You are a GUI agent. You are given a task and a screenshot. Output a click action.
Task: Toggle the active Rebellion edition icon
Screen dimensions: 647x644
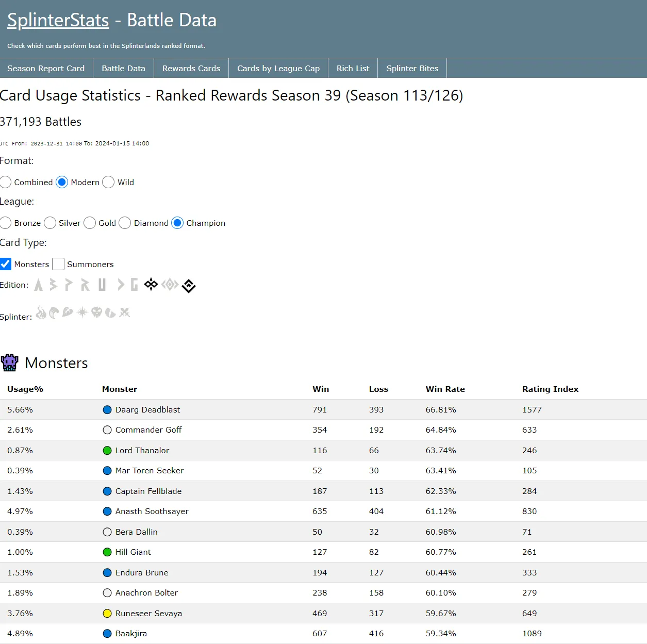point(189,286)
